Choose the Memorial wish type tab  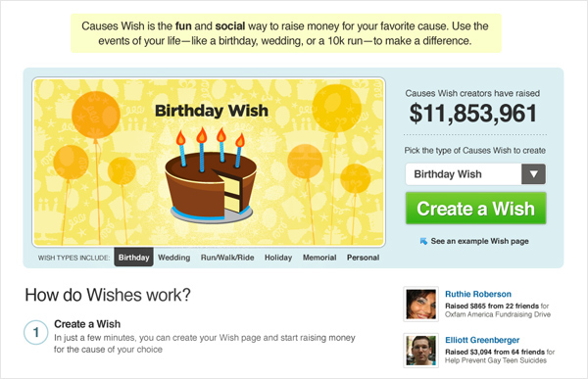(319, 258)
